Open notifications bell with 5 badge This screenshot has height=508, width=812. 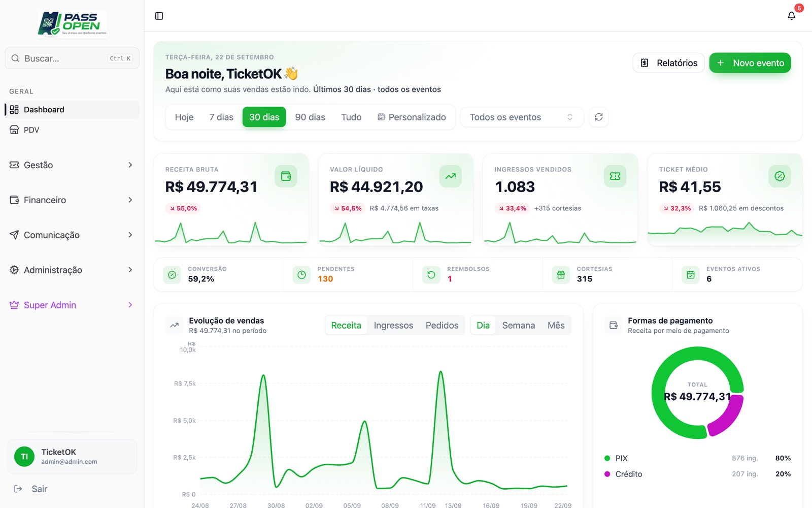791,16
